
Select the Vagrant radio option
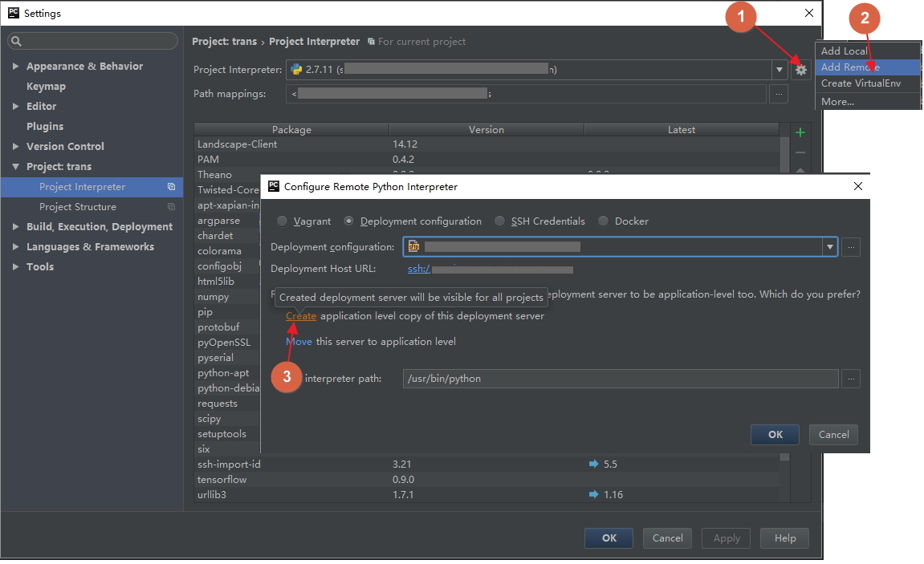(x=283, y=221)
